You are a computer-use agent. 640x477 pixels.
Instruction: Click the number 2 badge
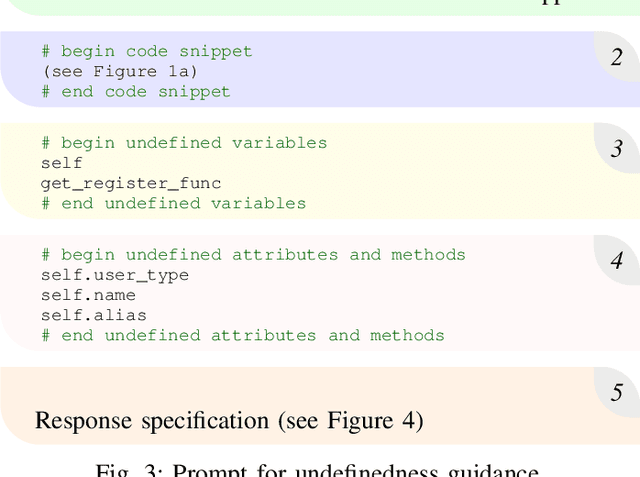coord(617,57)
